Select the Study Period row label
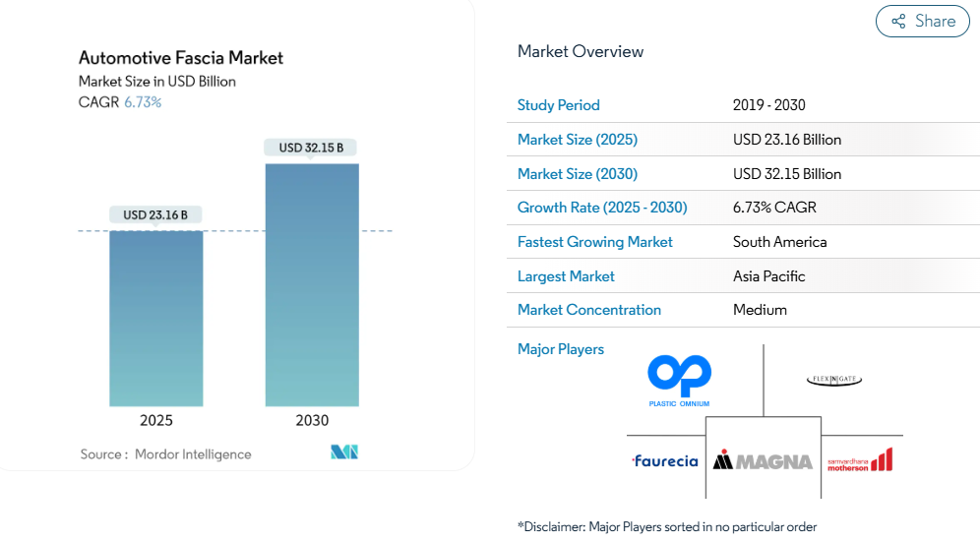Screen dimensions: 980x543 558,105
